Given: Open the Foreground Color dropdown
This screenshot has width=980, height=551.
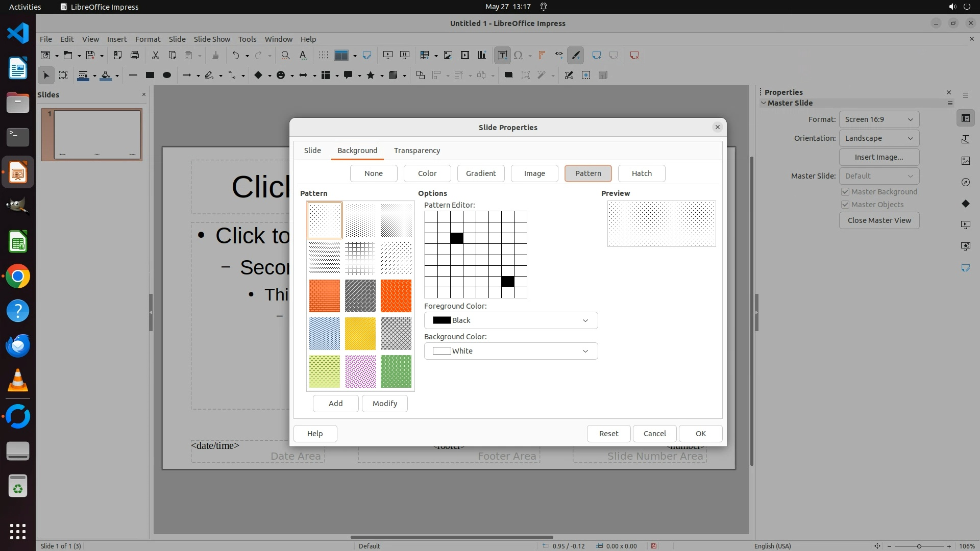Looking at the screenshot, I should click(510, 320).
